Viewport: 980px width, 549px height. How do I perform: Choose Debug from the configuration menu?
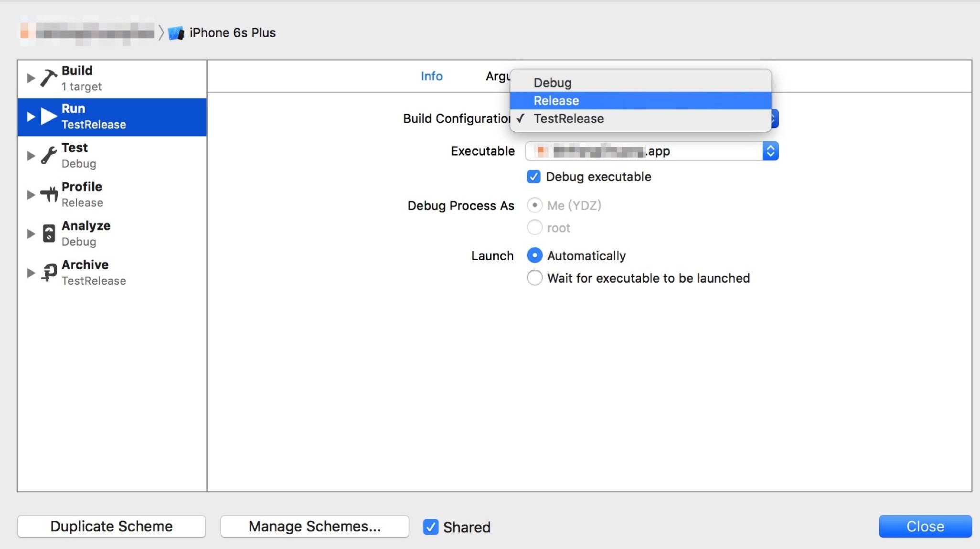pos(553,83)
